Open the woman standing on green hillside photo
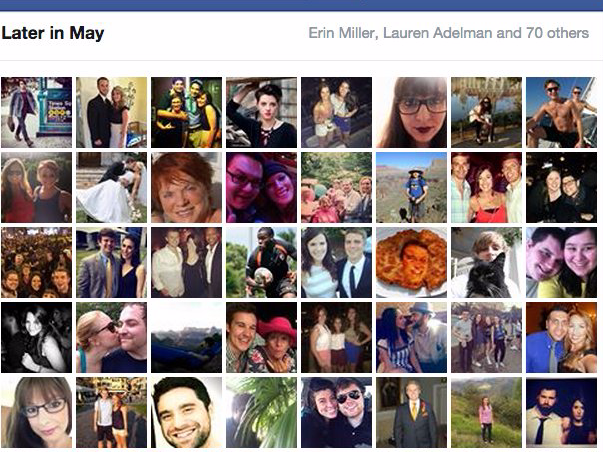 pyautogui.click(x=486, y=412)
